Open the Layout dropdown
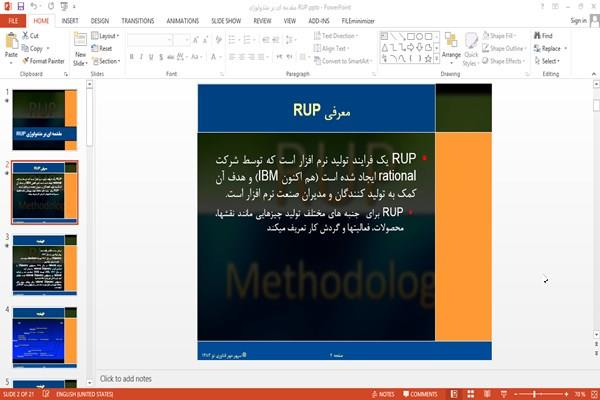 pos(105,36)
